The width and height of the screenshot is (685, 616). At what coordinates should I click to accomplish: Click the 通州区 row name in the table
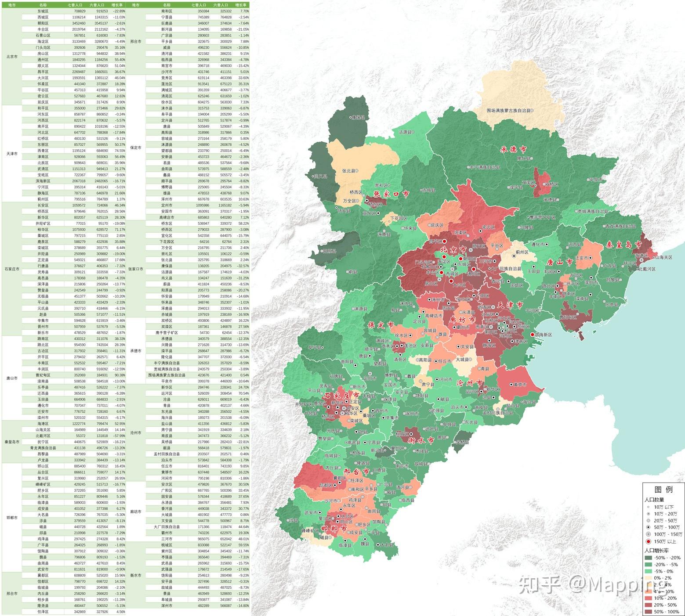[x=43, y=59]
